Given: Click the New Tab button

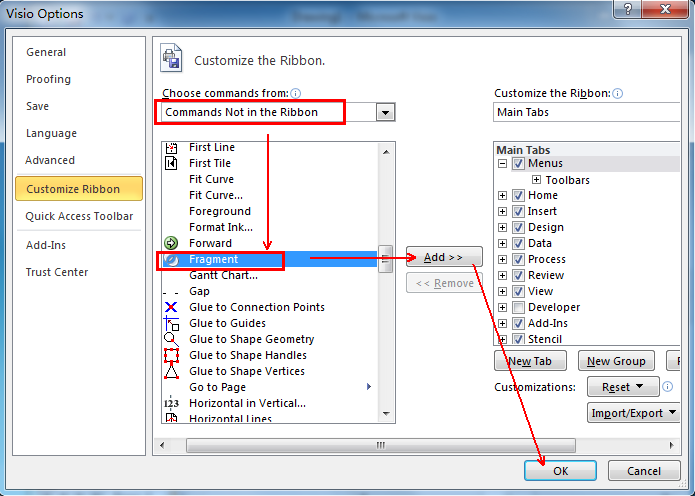Looking at the screenshot, I should click(x=530, y=361).
